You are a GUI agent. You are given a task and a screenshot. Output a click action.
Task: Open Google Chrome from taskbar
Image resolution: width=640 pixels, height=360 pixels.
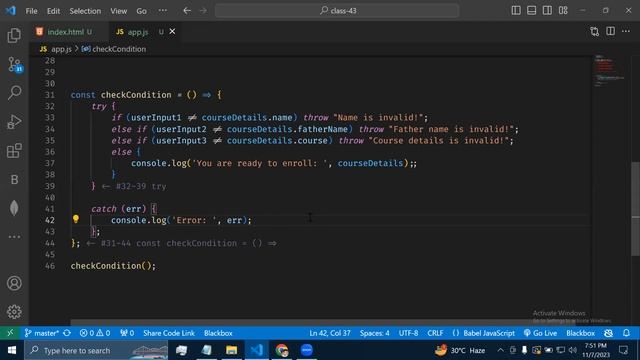282,350
